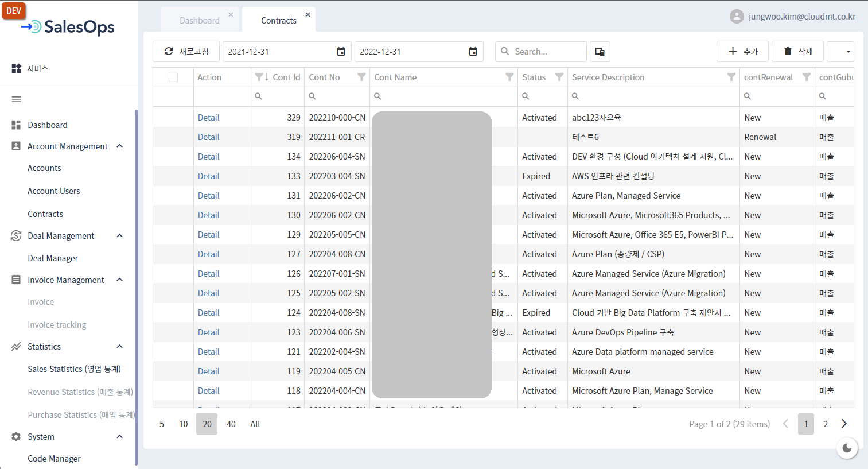868x469 pixels.
Task: Set page size to 10
Action: [x=184, y=424]
